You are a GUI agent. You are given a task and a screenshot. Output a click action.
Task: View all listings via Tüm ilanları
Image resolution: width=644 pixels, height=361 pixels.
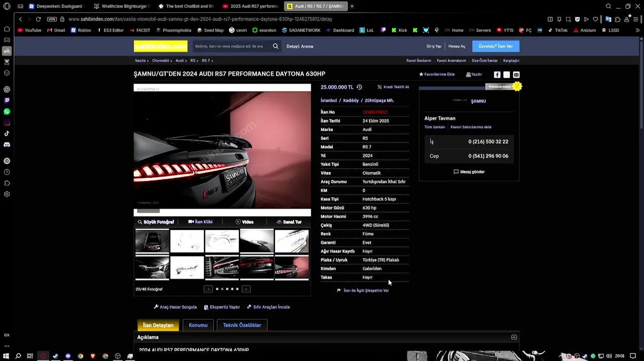(x=435, y=127)
